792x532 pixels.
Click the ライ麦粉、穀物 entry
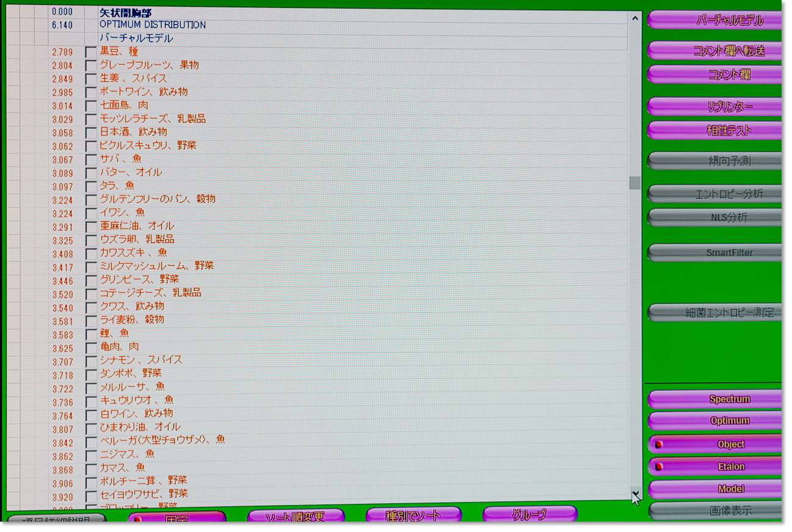132,319
